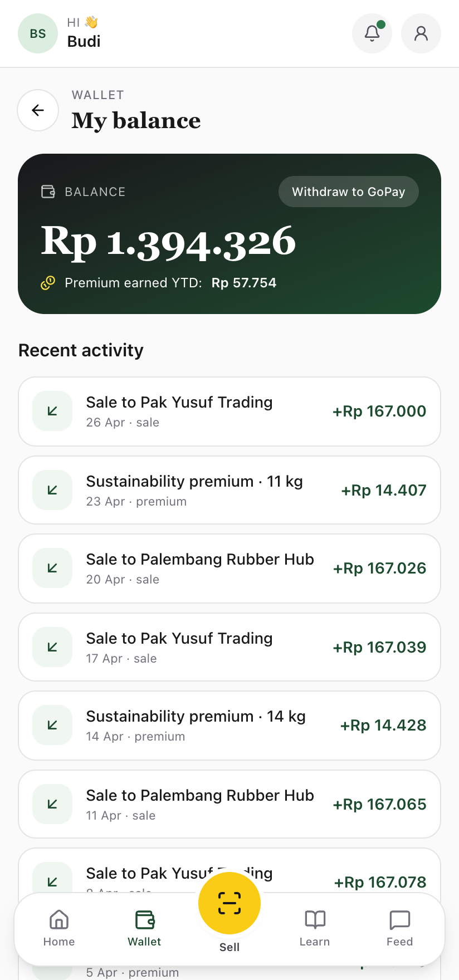Go to the Home tab
459x980 pixels.
59,928
